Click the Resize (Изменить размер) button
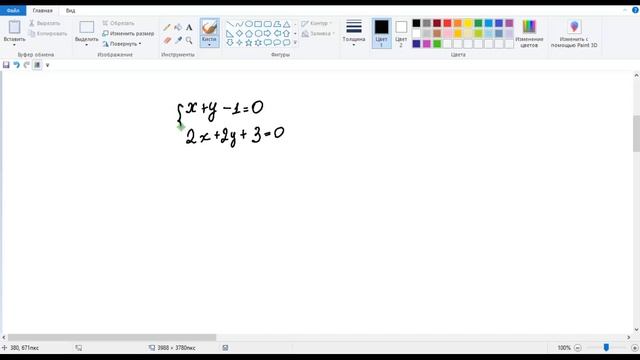The image size is (640, 360). coord(128,33)
